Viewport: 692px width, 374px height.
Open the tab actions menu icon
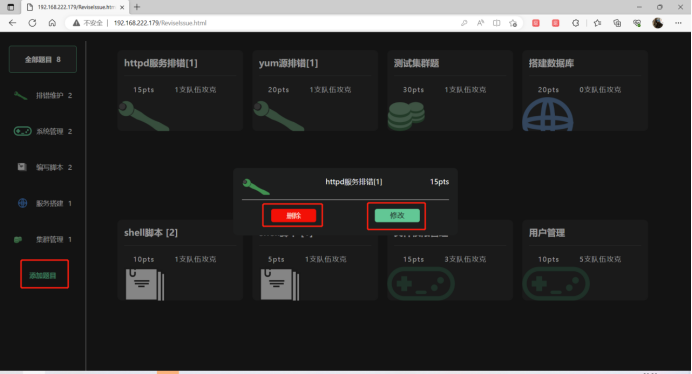click(11, 7)
